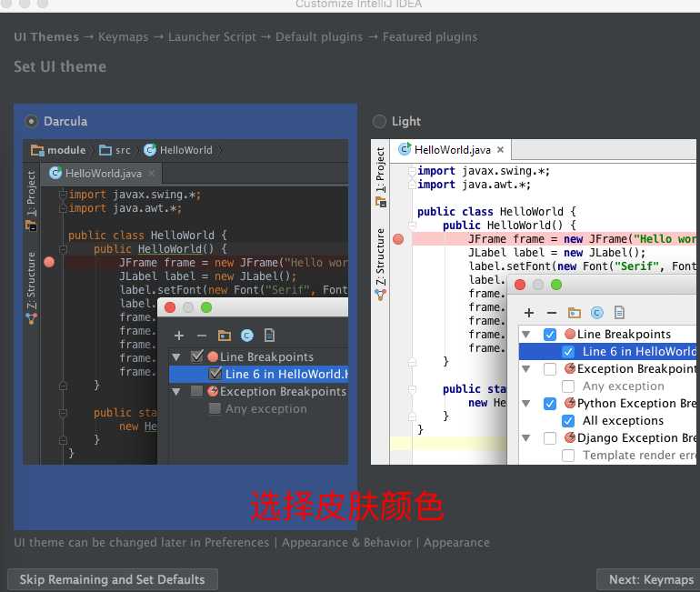Click the module folder icon in Darcula preview
The image size is (700, 592).
(x=37, y=150)
